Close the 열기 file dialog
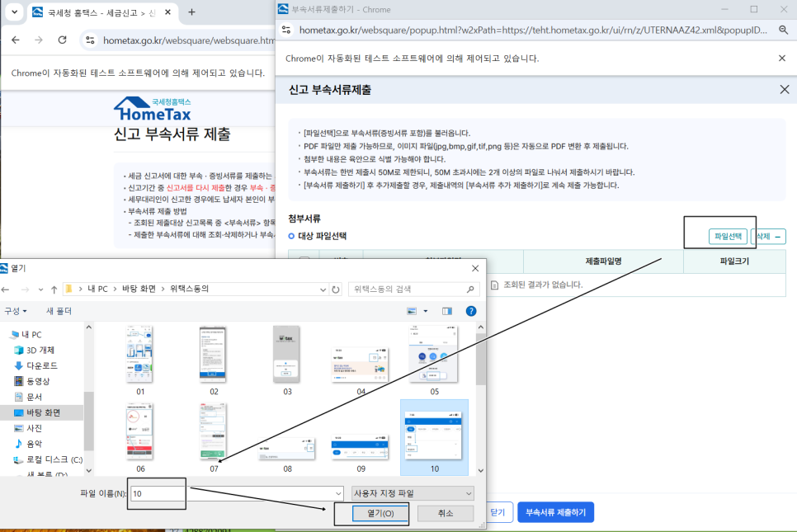 pos(475,268)
